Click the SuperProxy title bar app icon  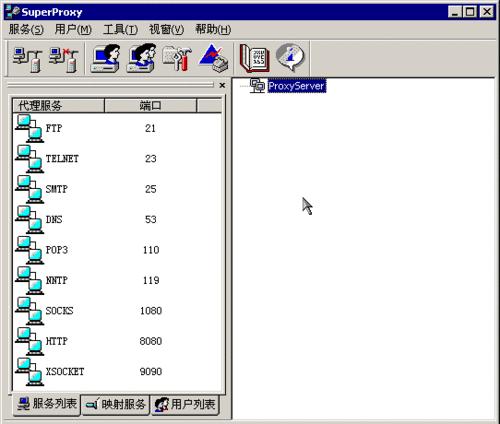[13, 12]
